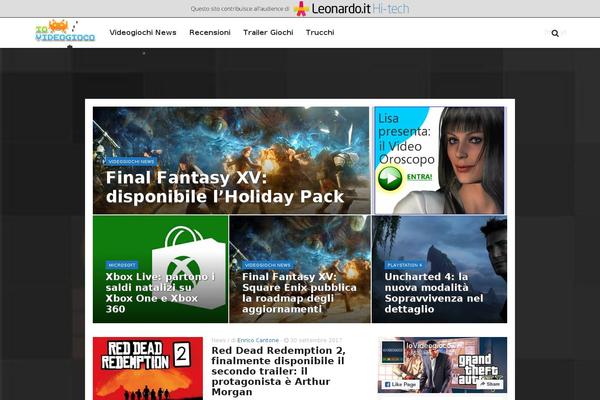Image resolution: width=600 pixels, height=400 pixels.
Task: Open IoVideogioco Facebook page widget cover
Action: pyautogui.click(x=442, y=365)
